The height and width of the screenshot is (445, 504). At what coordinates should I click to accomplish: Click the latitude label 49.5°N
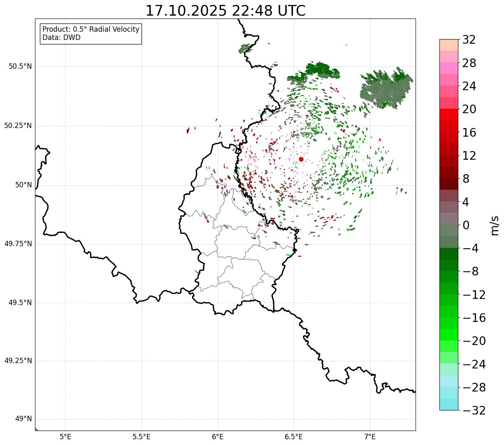pos(20,303)
